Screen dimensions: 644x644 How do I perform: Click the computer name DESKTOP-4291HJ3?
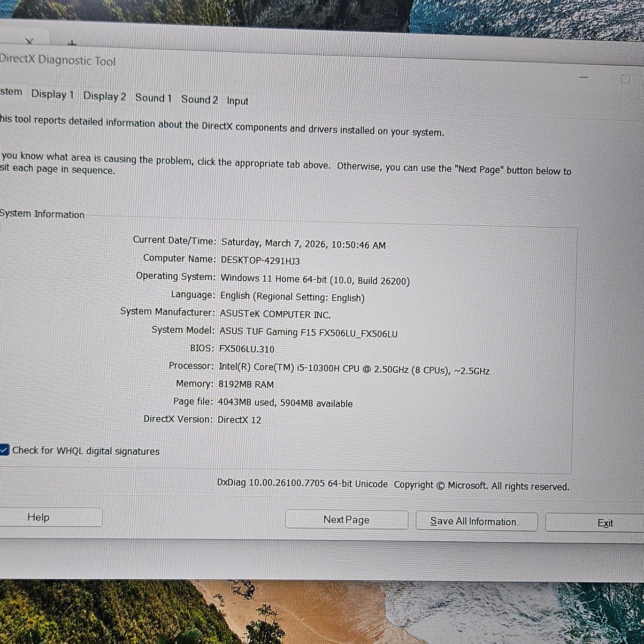(260, 260)
